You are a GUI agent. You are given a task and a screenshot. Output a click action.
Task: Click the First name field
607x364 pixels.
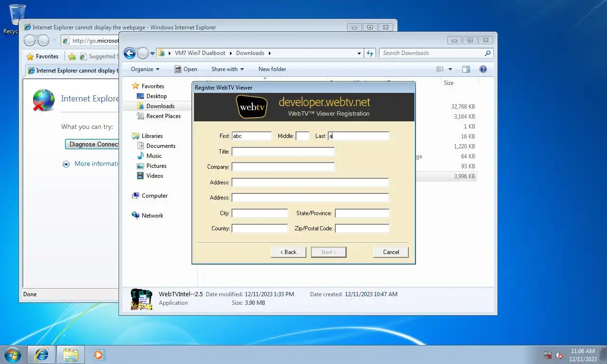pyautogui.click(x=251, y=136)
